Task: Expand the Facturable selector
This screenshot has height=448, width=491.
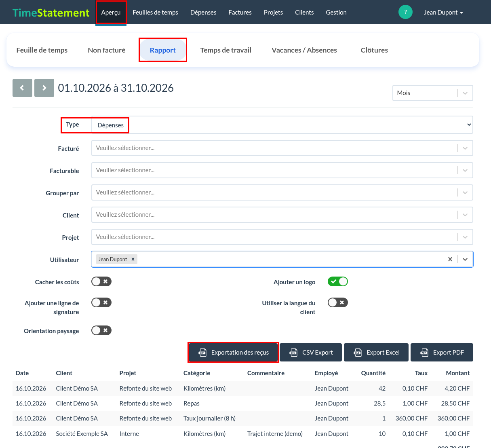Action: [x=282, y=170]
